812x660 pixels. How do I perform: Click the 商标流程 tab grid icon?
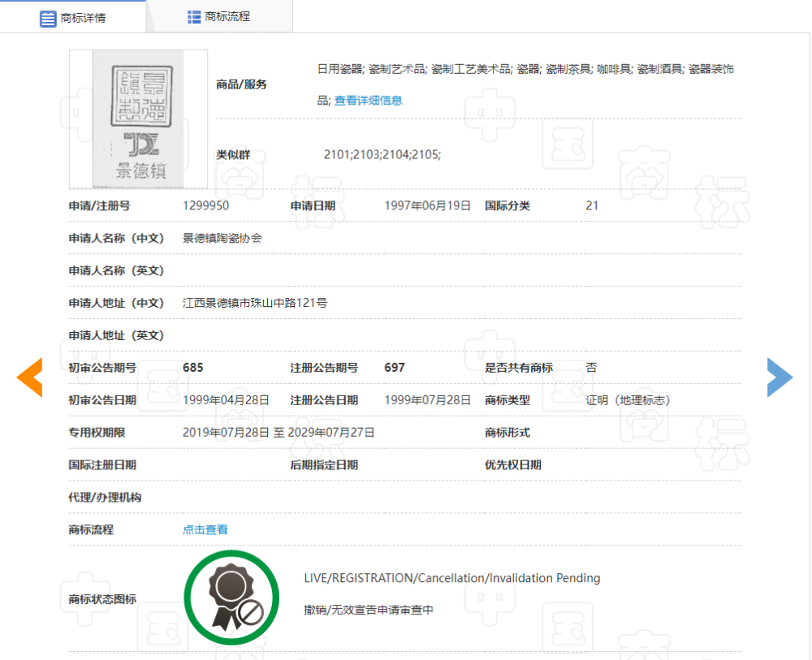(x=194, y=17)
